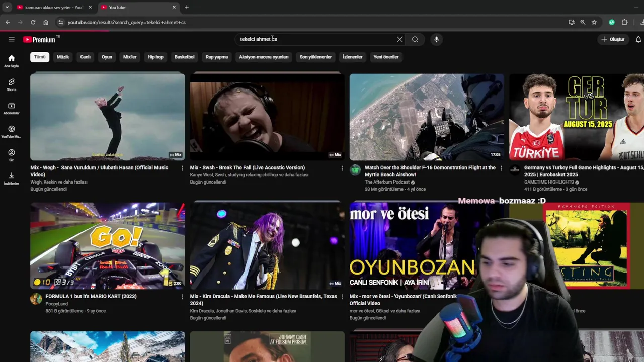Close the kamuran akkor browser tab
644x362 pixels.
pyautogui.click(x=90, y=7)
